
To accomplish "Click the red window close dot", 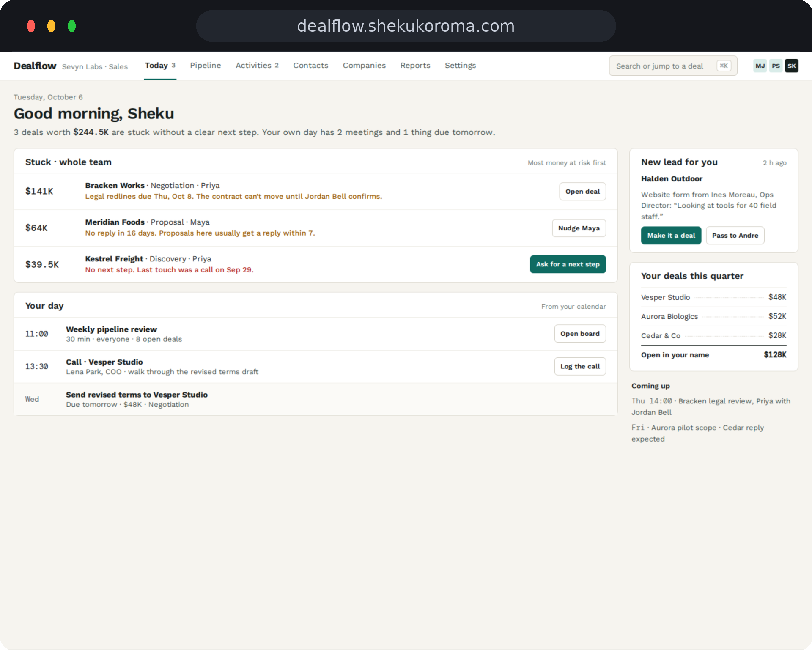I will click(x=31, y=26).
